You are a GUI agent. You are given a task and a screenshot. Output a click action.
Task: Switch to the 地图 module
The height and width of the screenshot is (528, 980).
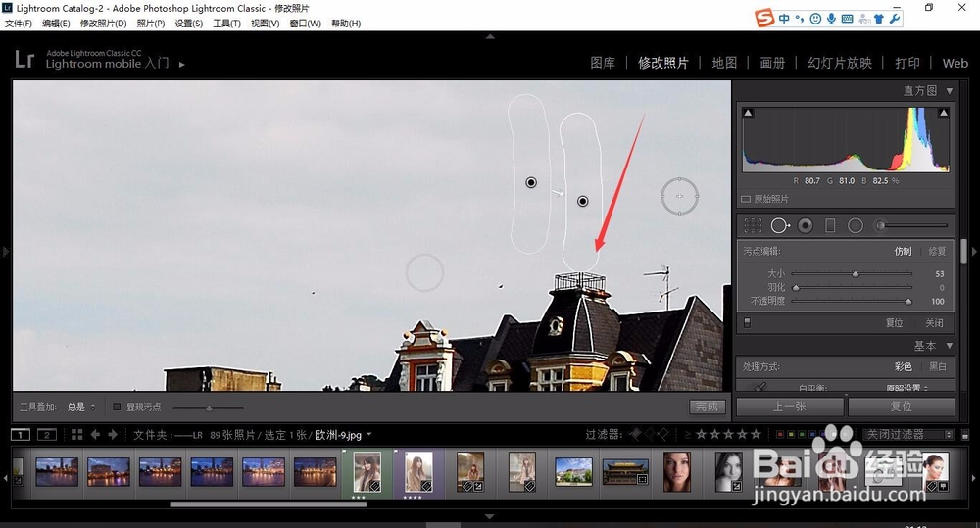click(724, 63)
